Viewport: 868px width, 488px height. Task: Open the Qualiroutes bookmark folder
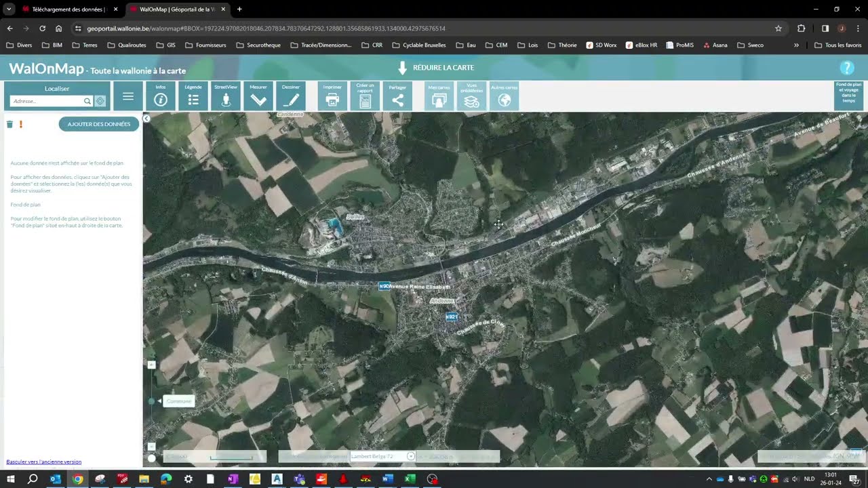coord(126,45)
